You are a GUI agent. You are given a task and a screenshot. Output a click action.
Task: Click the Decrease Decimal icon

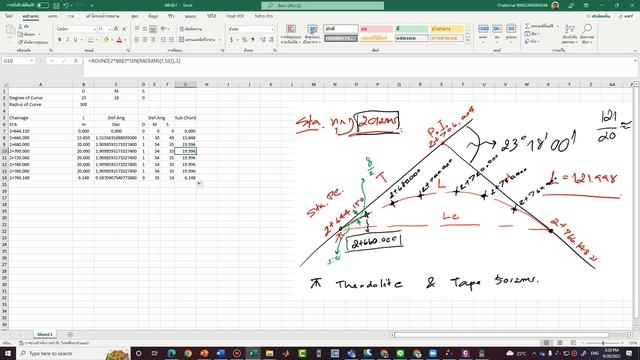click(x=271, y=40)
